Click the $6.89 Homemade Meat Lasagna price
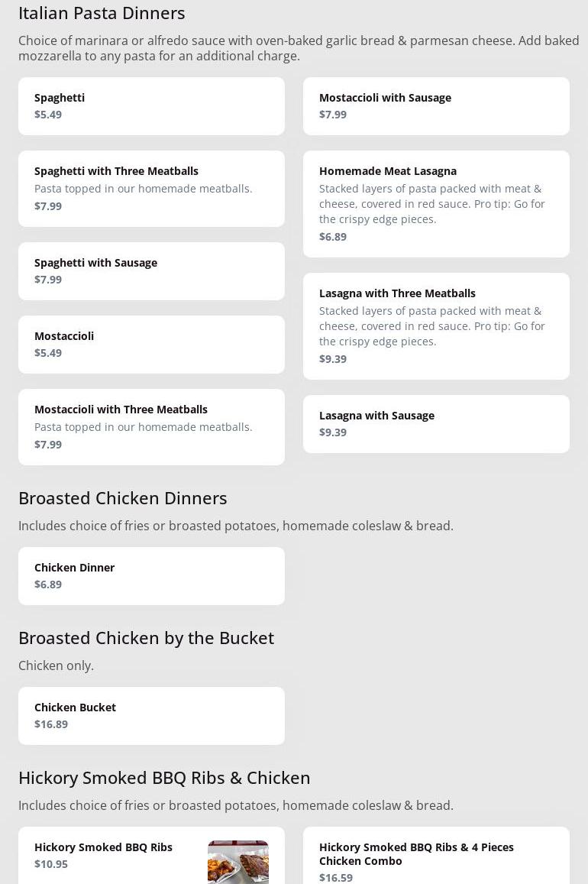 [x=333, y=236]
